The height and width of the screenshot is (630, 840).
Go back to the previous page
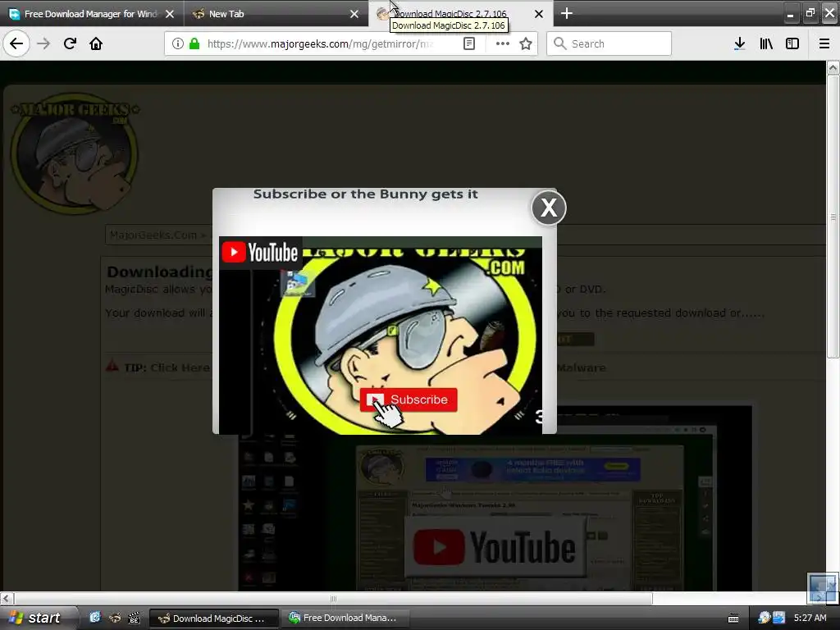(16, 43)
